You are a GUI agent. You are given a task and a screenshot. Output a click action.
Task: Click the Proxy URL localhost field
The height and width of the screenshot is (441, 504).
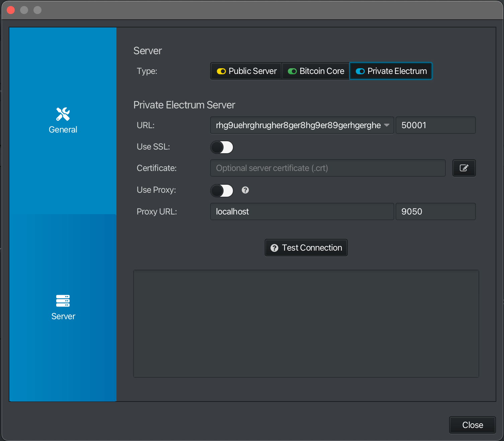pos(301,211)
